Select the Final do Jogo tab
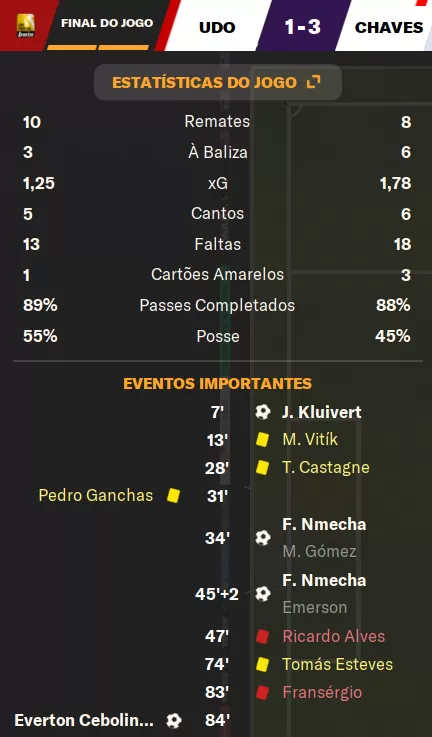The height and width of the screenshot is (737, 432). pos(107,23)
